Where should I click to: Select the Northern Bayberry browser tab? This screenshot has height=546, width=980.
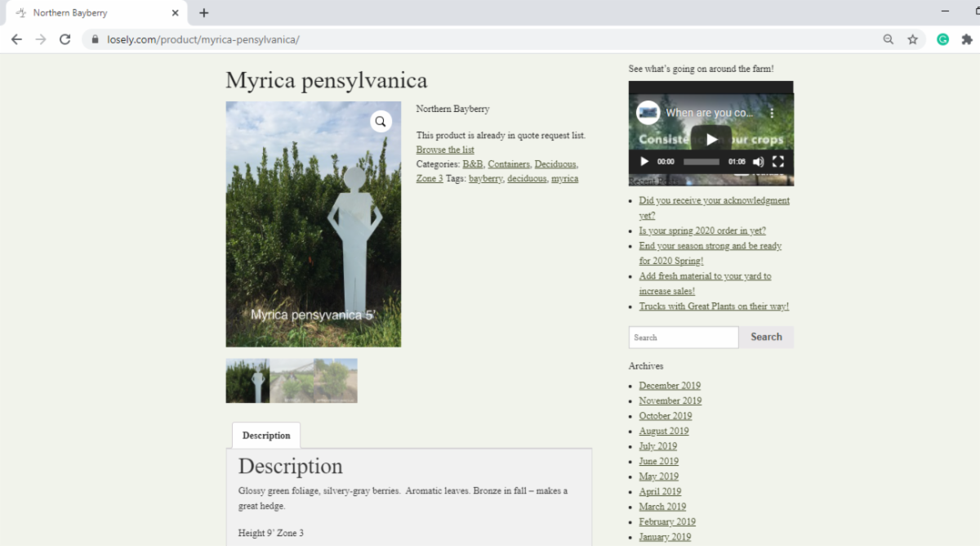pyautogui.click(x=96, y=13)
